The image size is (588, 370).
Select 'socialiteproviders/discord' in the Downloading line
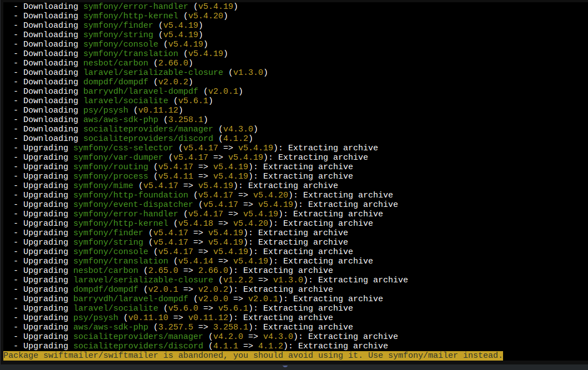pos(148,138)
